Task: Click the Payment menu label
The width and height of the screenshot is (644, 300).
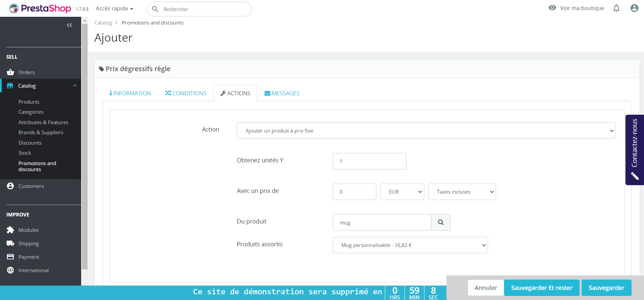Action: point(29,257)
